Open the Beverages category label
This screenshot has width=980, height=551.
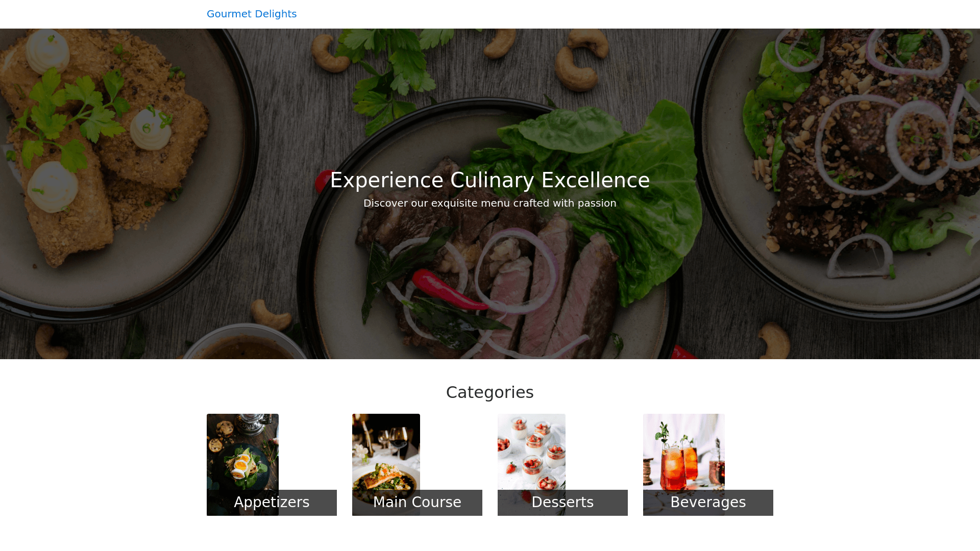pos(708,503)
